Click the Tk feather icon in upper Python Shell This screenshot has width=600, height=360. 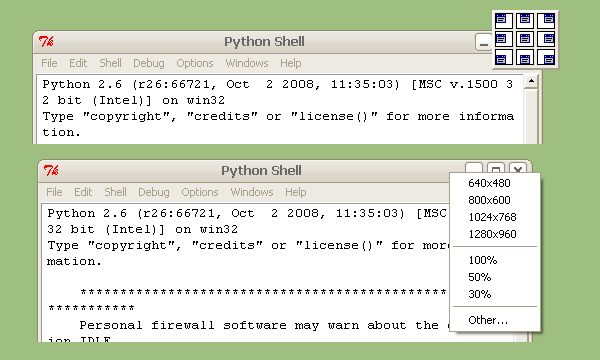46,41
